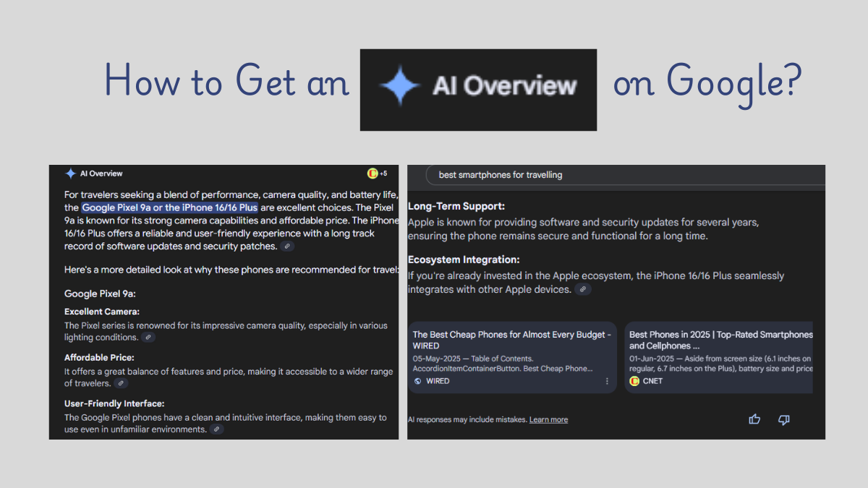Click the 'How to Get an' title text
The height and width of the screenshot is (488, 868).
[227, 80]
